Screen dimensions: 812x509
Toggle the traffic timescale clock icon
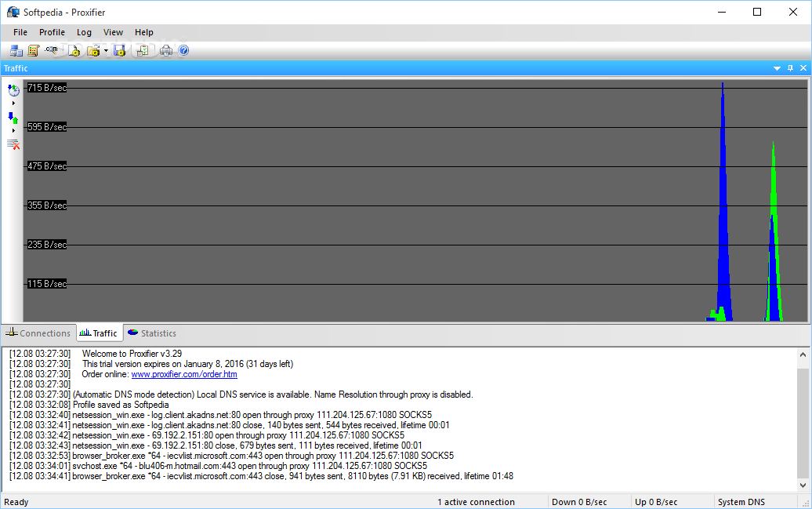point(13,91)
